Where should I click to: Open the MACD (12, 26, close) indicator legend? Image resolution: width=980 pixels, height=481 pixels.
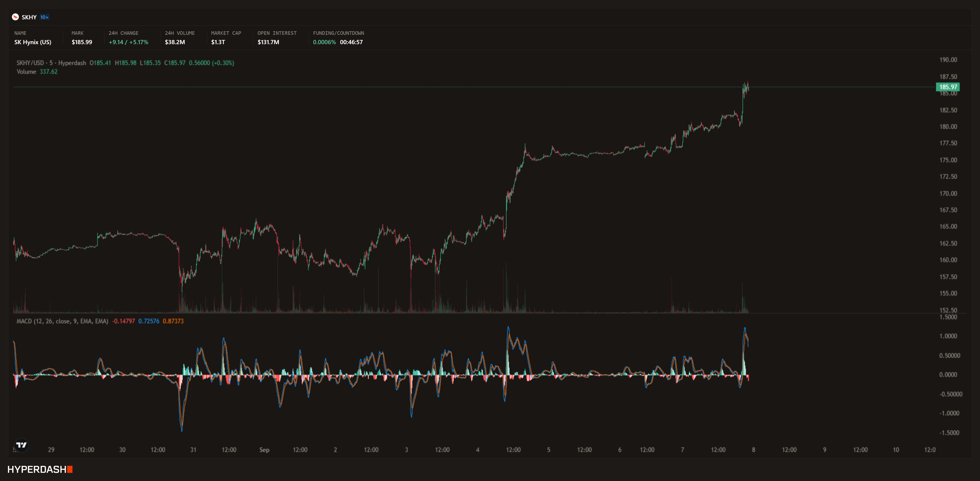pos(62,321)
